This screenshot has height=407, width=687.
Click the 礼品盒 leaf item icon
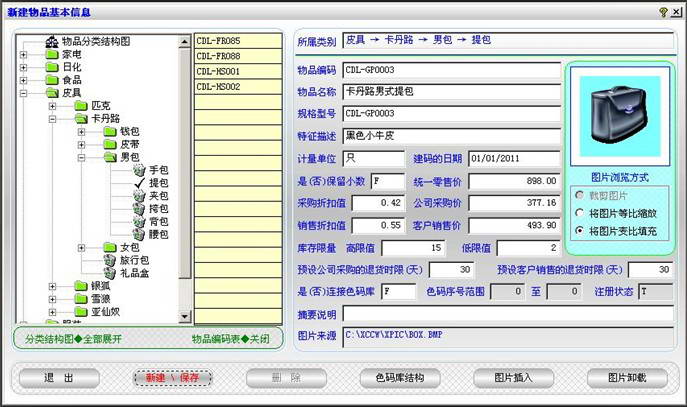pos(110,273)
